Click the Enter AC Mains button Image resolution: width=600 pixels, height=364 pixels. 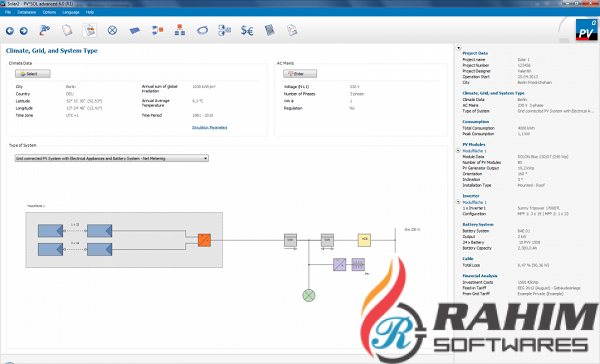[300, 74]
